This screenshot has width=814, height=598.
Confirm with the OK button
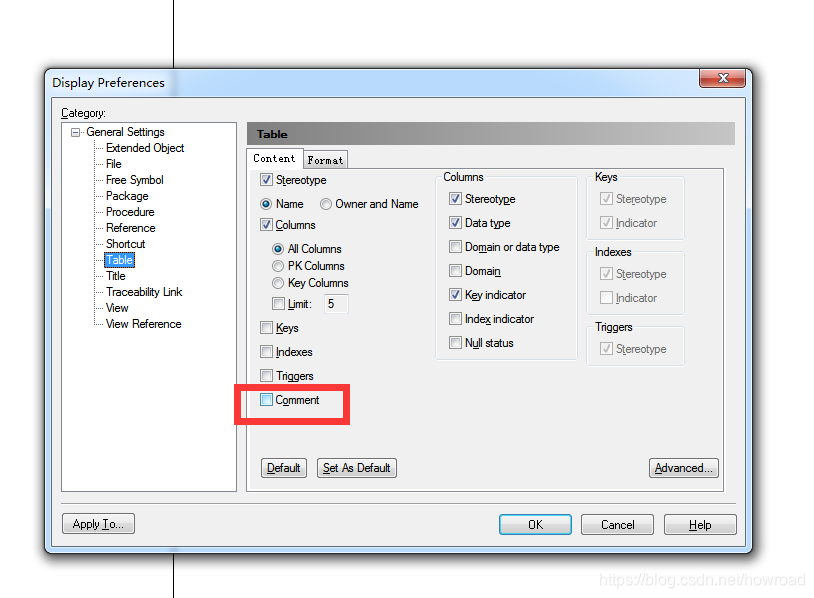pos(535,525)
